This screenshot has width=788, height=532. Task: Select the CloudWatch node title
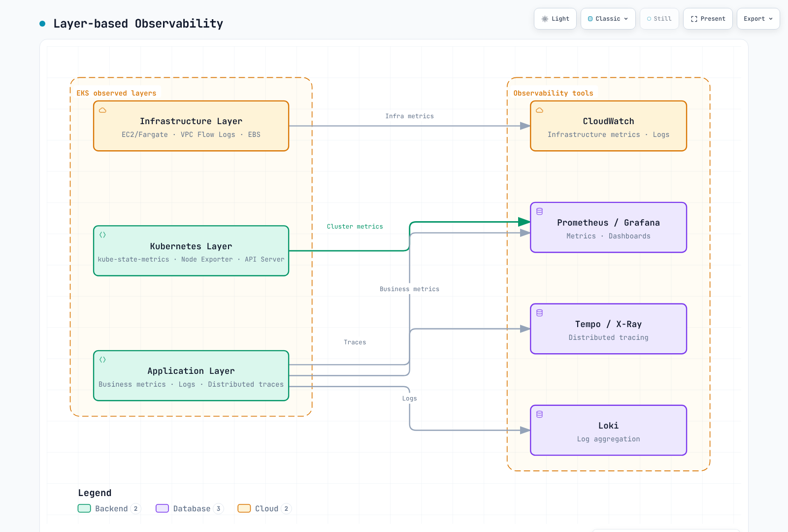[608, 121]
